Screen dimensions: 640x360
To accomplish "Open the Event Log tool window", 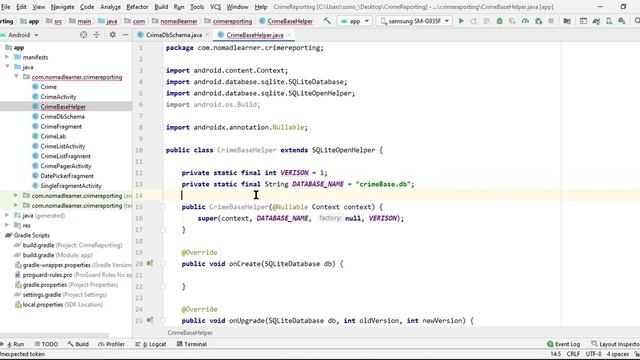I will 564,344.
